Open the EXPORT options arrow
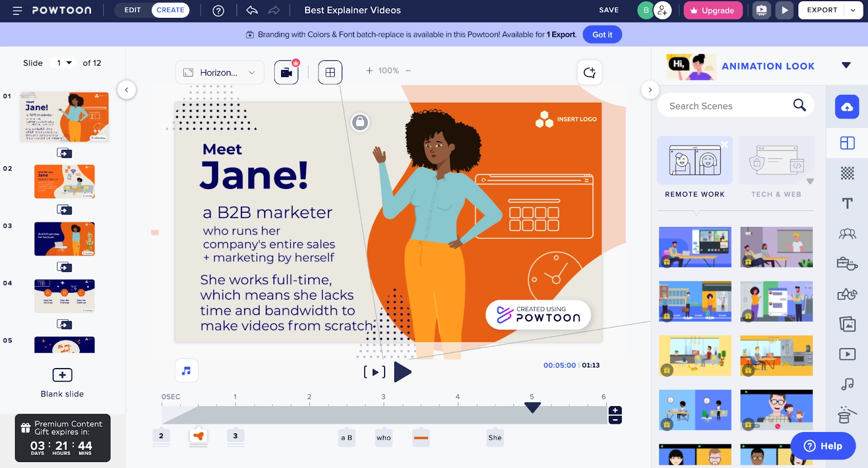Screen dimensions: 868x468 pos(853,10)
